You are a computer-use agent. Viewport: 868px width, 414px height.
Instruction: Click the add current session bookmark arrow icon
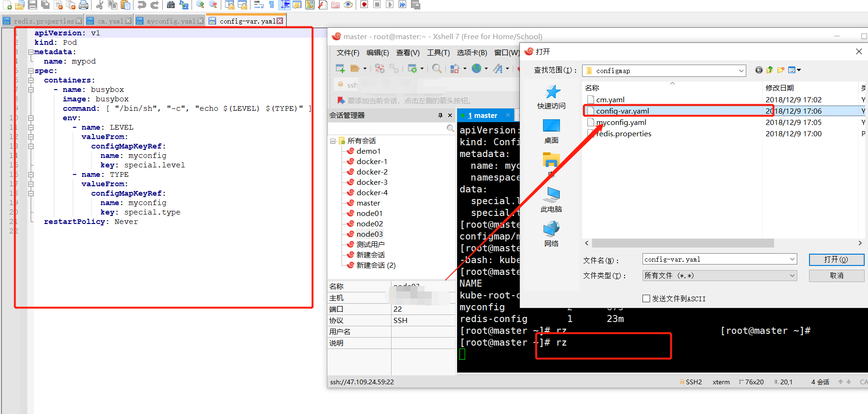point(341,100)
